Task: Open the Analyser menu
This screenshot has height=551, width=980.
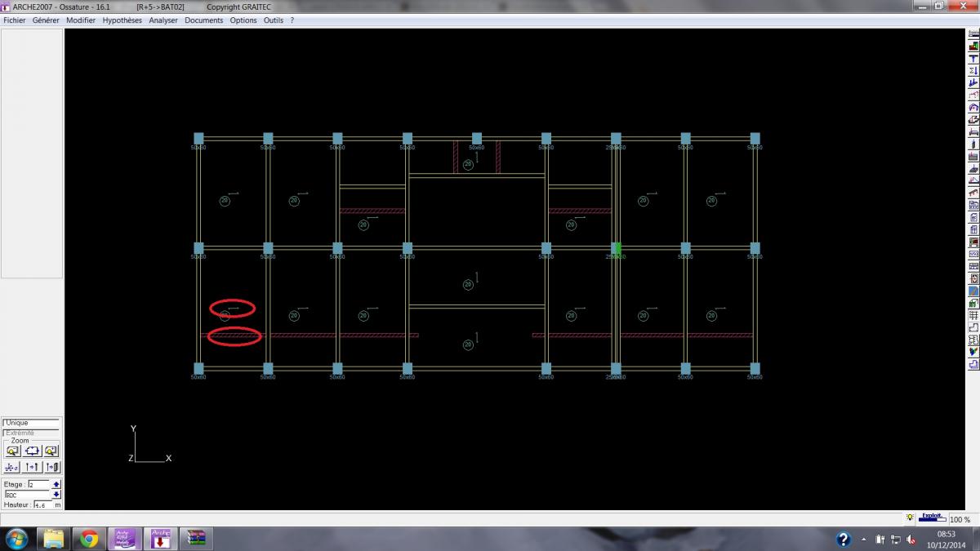Action: (163, 20)
